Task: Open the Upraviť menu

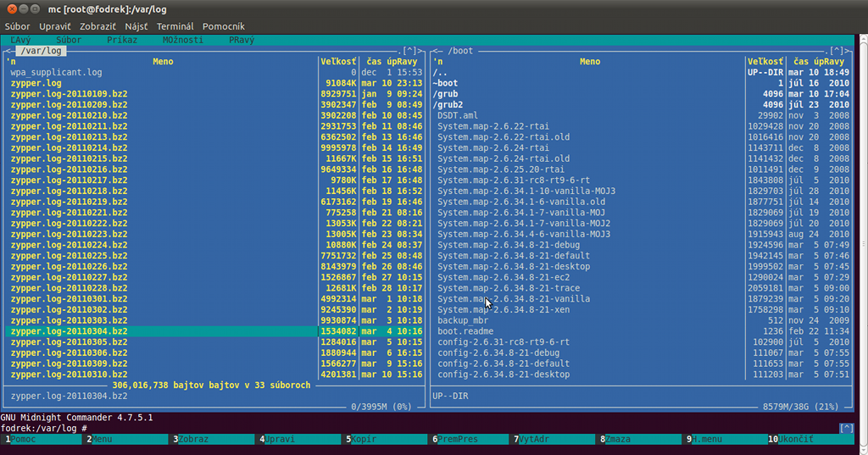Action: (55, 26)
